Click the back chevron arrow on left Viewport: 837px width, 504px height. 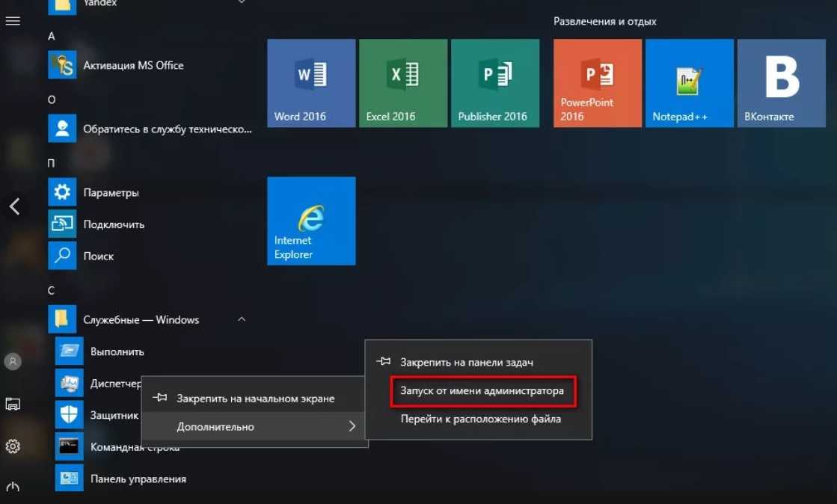coord(14,206)
